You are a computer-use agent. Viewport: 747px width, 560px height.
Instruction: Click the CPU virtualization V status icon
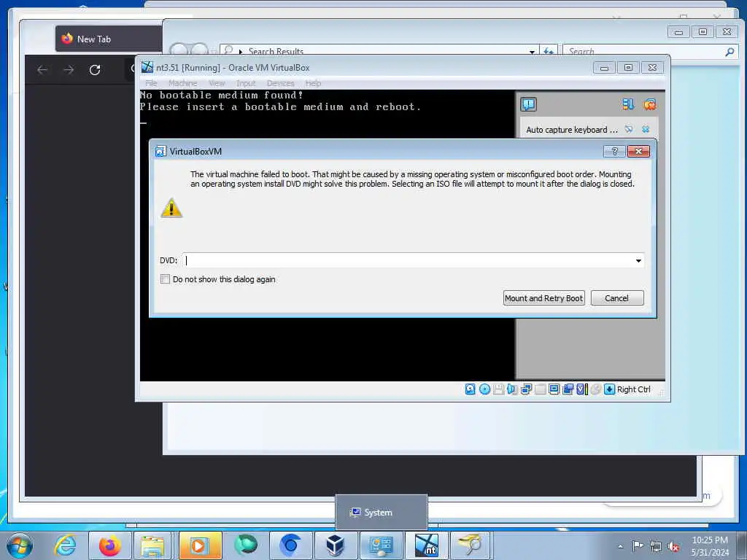581,389
